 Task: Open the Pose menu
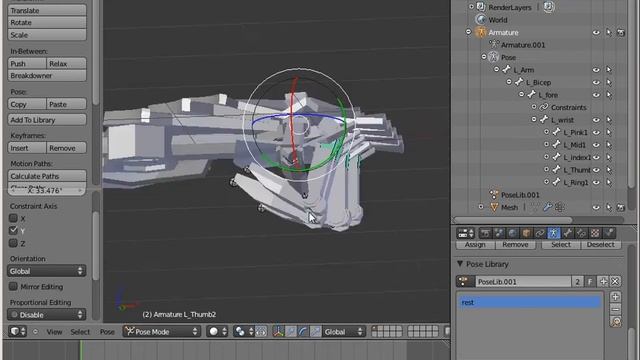(107, 332)
